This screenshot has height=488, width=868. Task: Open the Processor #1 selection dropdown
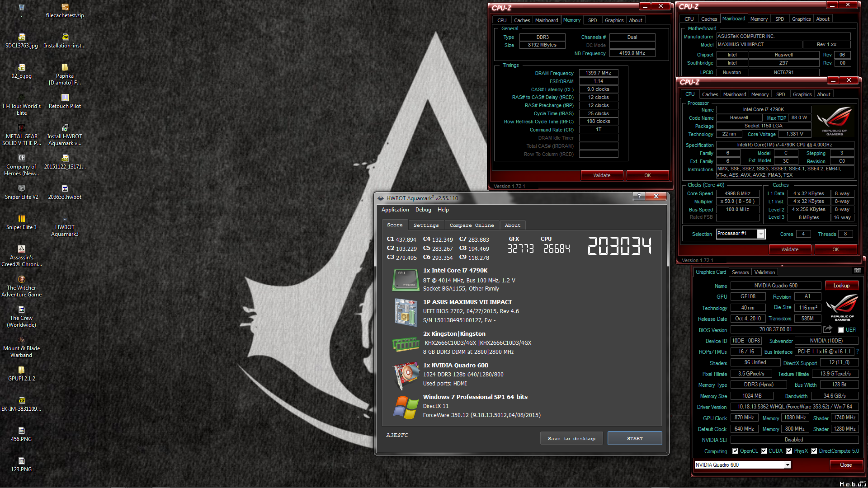pyautogui.click(x=761, y=234)
